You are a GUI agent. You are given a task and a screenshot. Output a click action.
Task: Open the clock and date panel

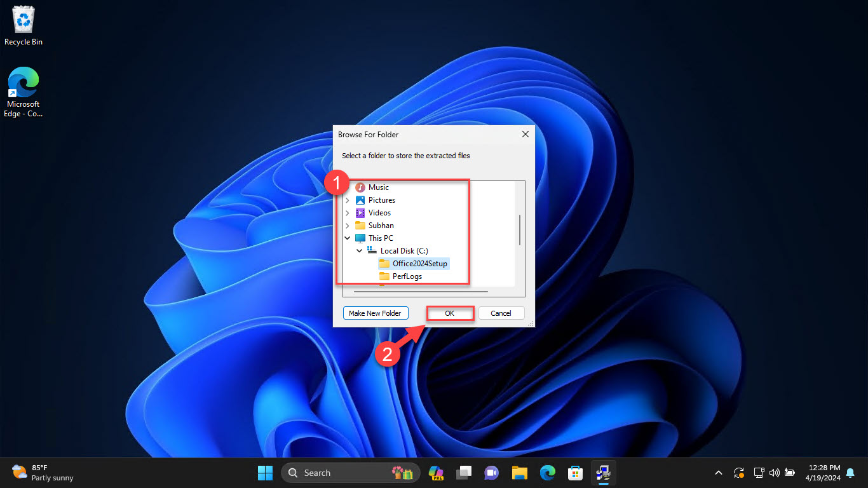click(823, 473)
